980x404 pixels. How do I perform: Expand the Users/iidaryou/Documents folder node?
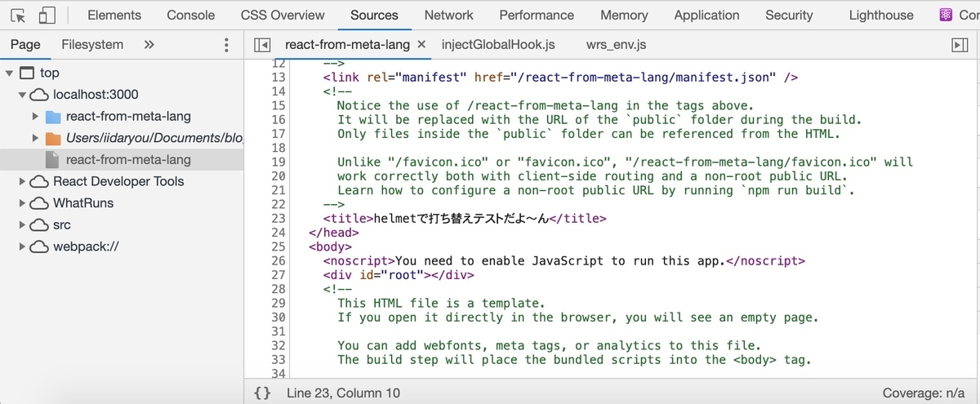tap(35, 138)
